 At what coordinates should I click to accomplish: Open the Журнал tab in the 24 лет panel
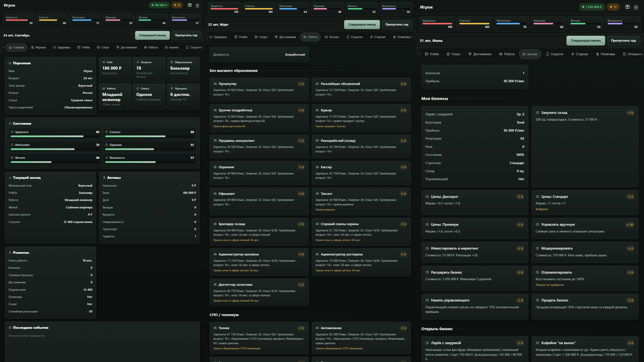(x=39, y=48)
